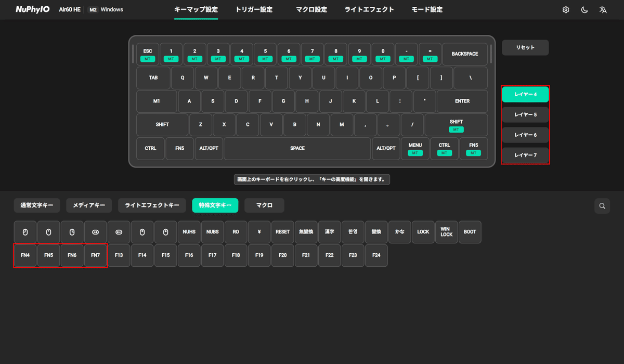Show the 通常文字キー category
Screen dimensions: 624x364
pyautogui.click(x=37, y=205)
